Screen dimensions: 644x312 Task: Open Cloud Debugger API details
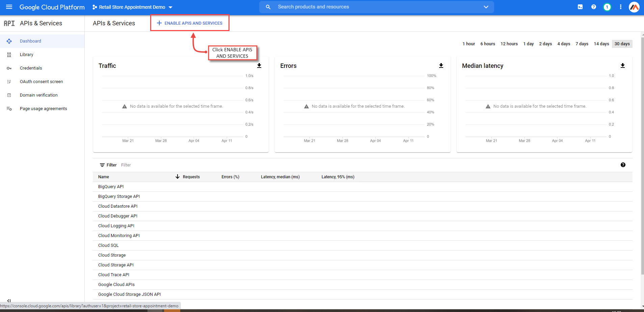118,216
